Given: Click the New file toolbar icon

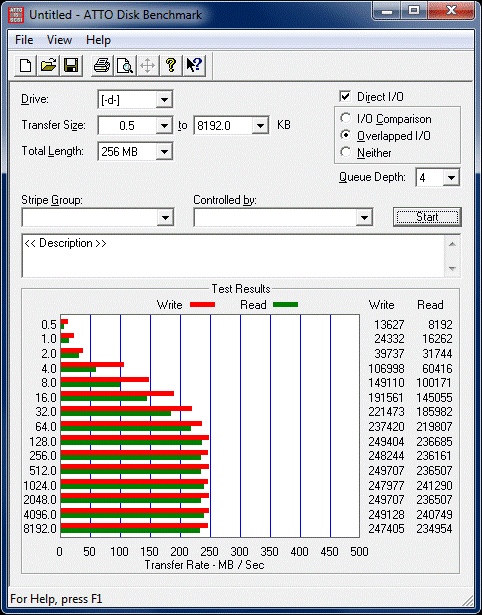Looking at the screenshot, I should point(25,65).
